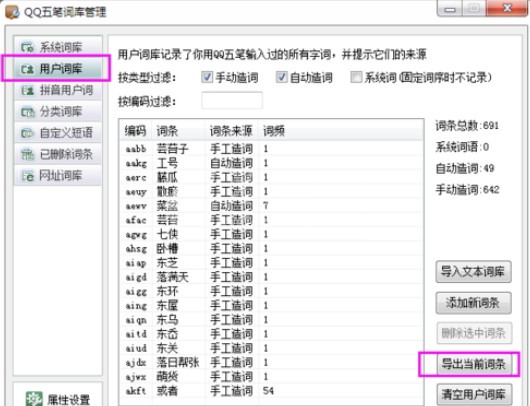The width and height of the screenshot is (530, 406).
Task: Click the 手动造词:642 count label
Action: [467, 190]
